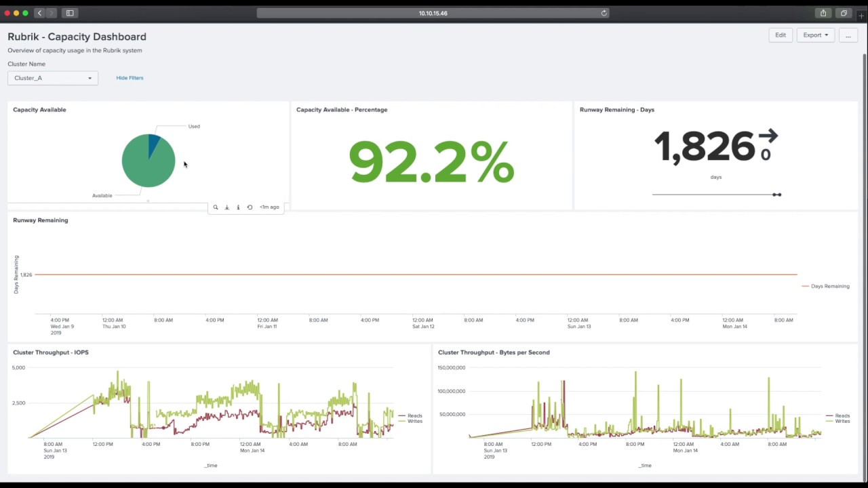Viewport: 868px width, 488px height.
Task: Click the Cluster Throughput - IOPS panel title
Action: pos(51,352)
